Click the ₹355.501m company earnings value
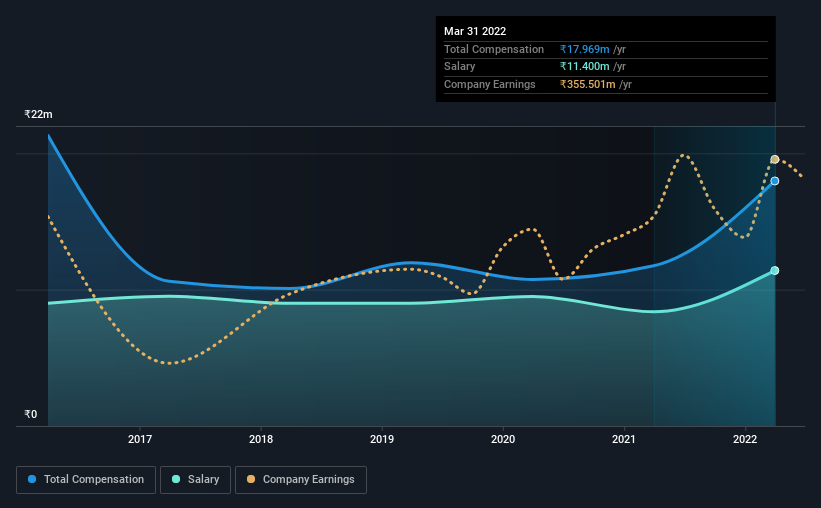This screenshot has height=508, width=821. (x=587, y=84)
